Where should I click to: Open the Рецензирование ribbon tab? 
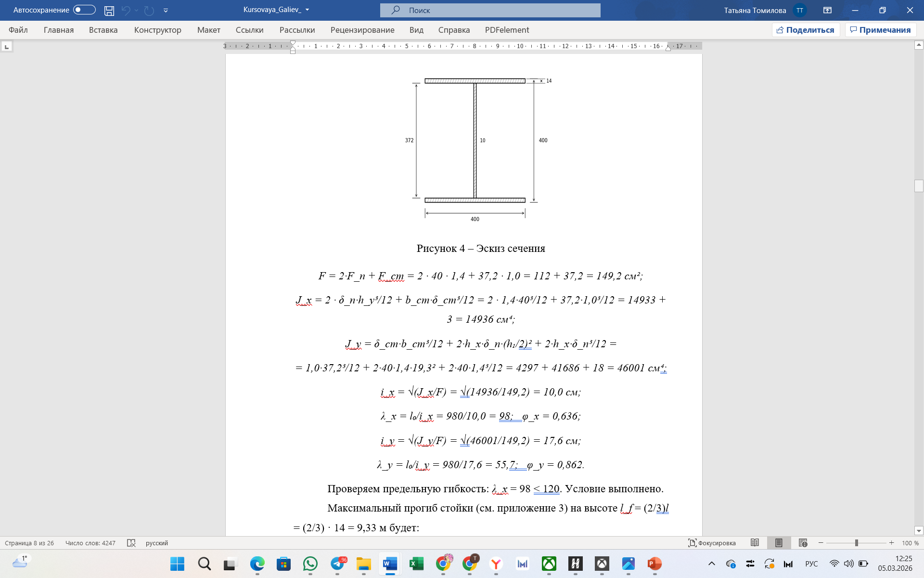[x=362, y=30]
